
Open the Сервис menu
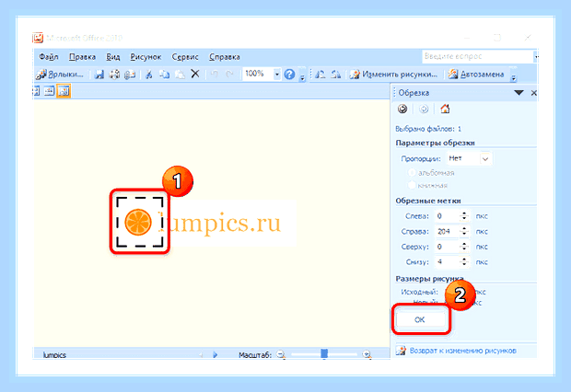185,57
